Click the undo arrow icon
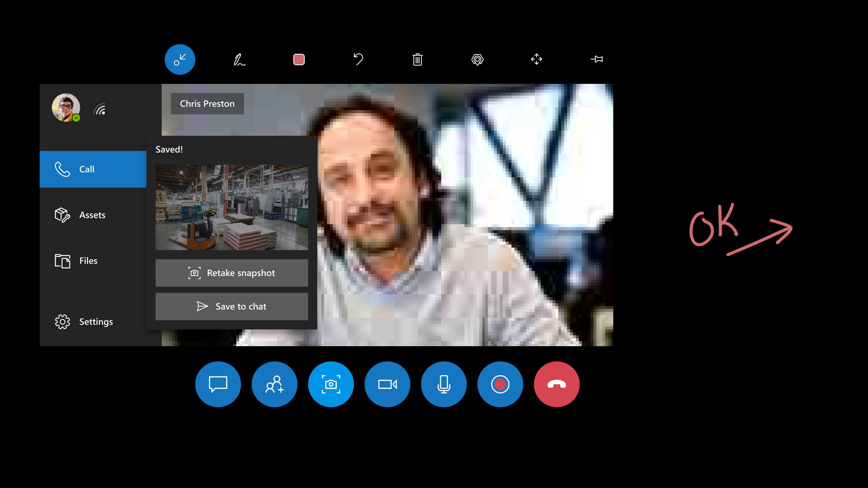Image resolution: width=868 pixels, height=488 pixels. coord(358,59)
